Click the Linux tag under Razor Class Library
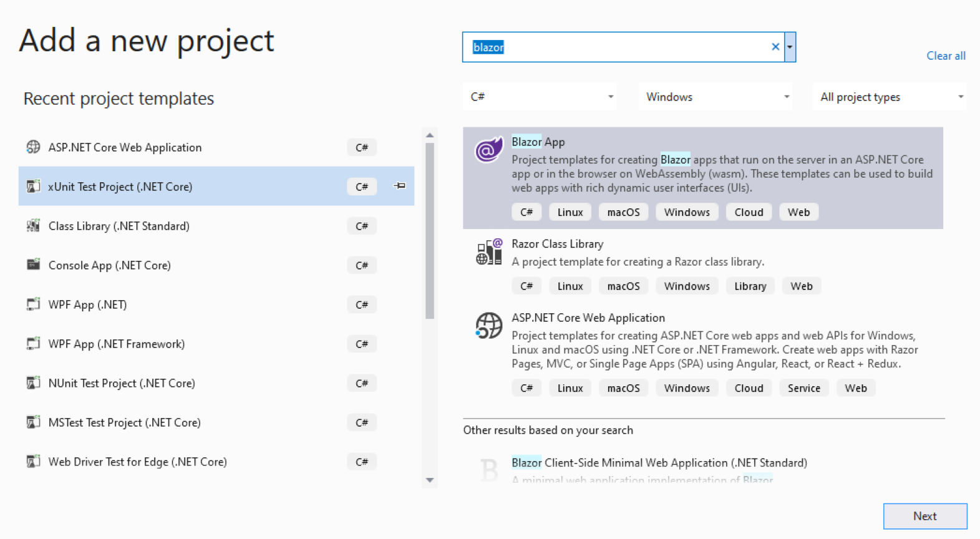 [570, 286]
